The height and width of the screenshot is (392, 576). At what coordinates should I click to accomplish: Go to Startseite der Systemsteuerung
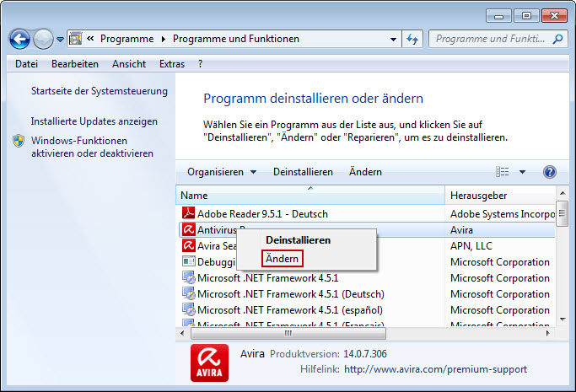point(100,91)
